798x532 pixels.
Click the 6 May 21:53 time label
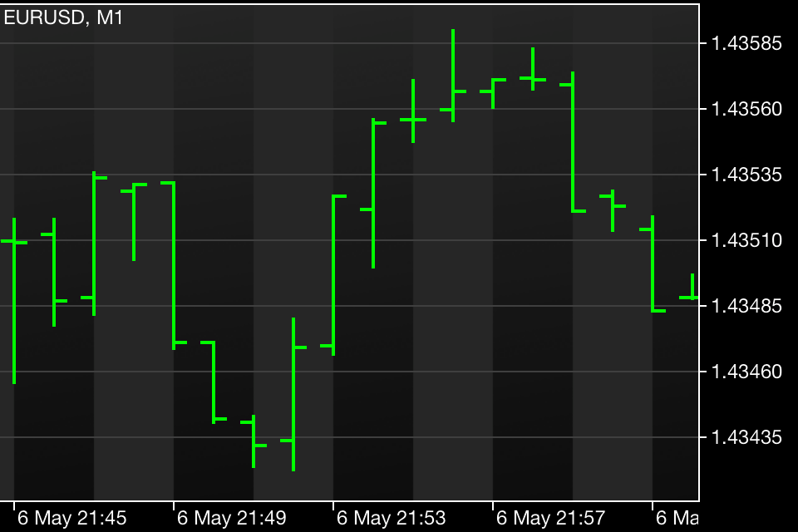391,518
